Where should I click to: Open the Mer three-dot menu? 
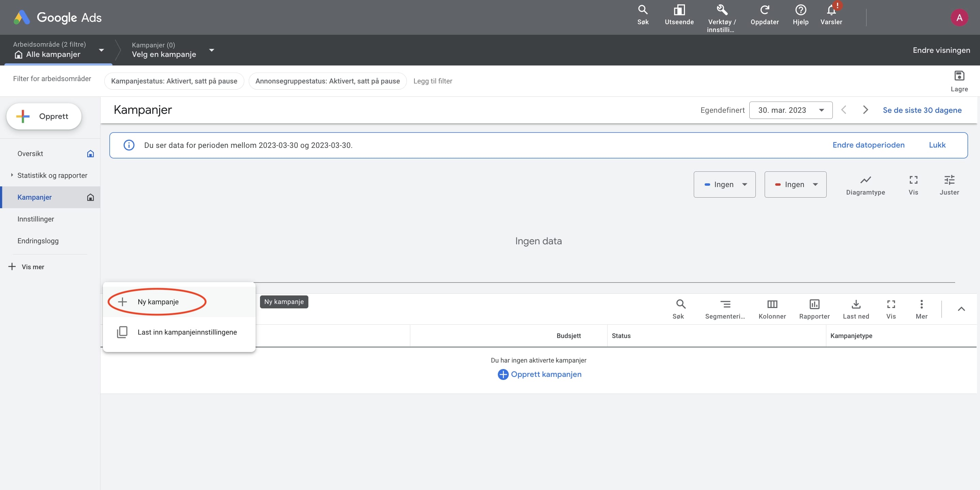pos(921,304)
